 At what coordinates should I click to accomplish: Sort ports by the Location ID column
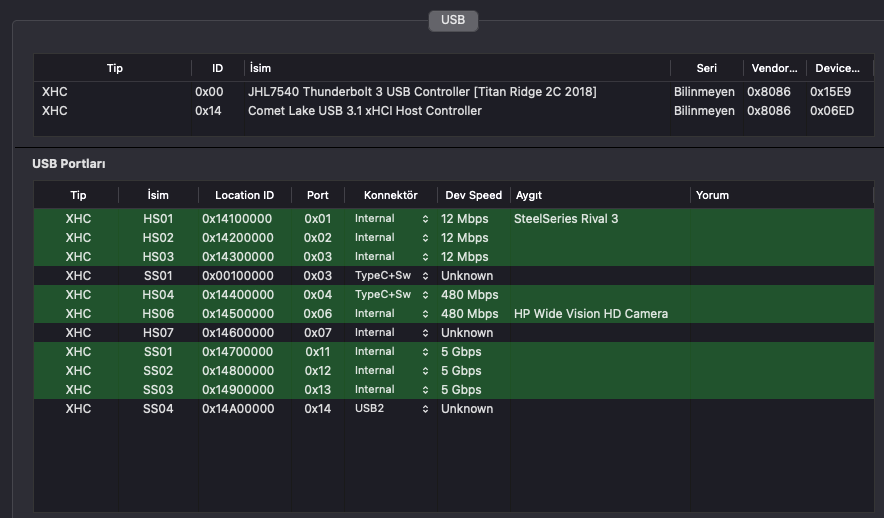tap(244, 196)
